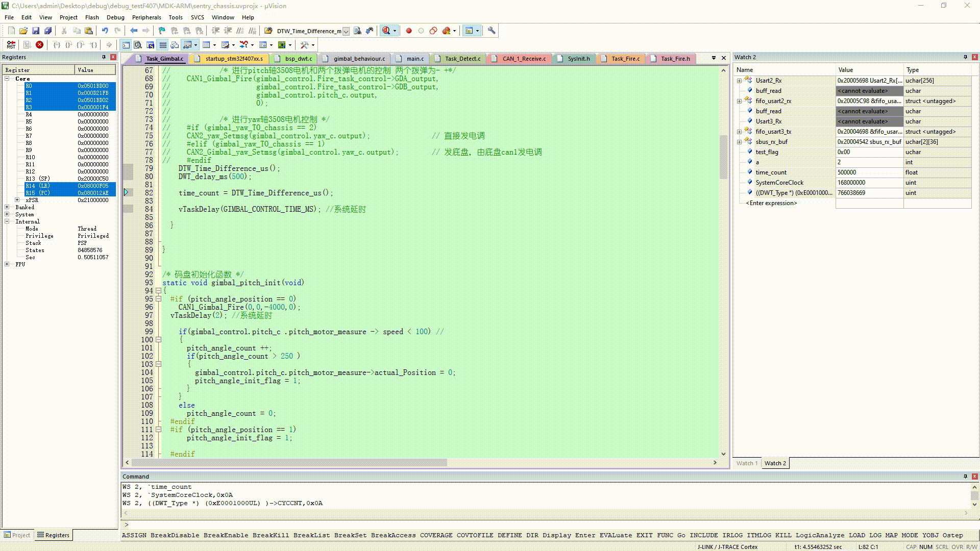Click the Undo arrow icon

coord(105,31)
